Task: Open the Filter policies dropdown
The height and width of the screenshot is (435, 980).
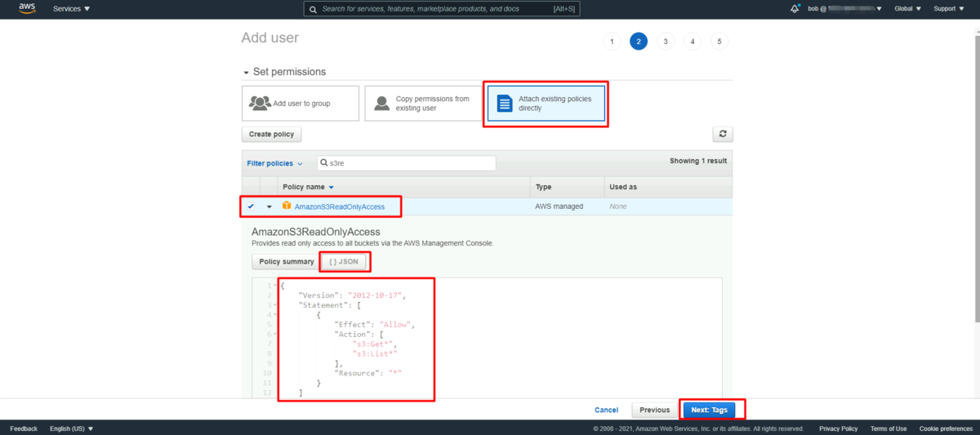Action: click(275, 163)
